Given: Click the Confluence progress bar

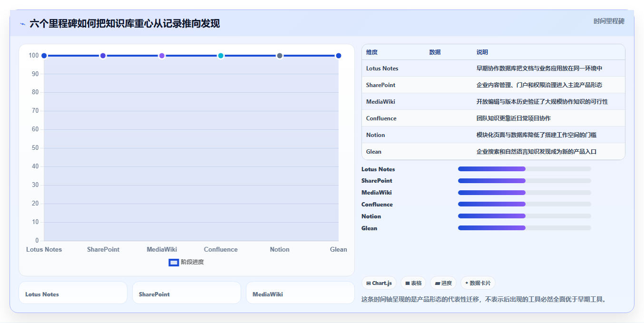Looking at the screenshot, I should (524, 204).
